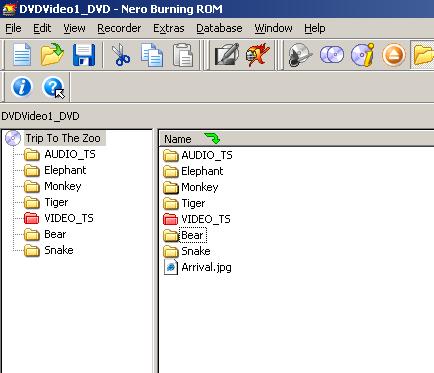Select AUDIO_TS folder in the tree
This screenshot has height=373, width=434.
click(70, 154)
